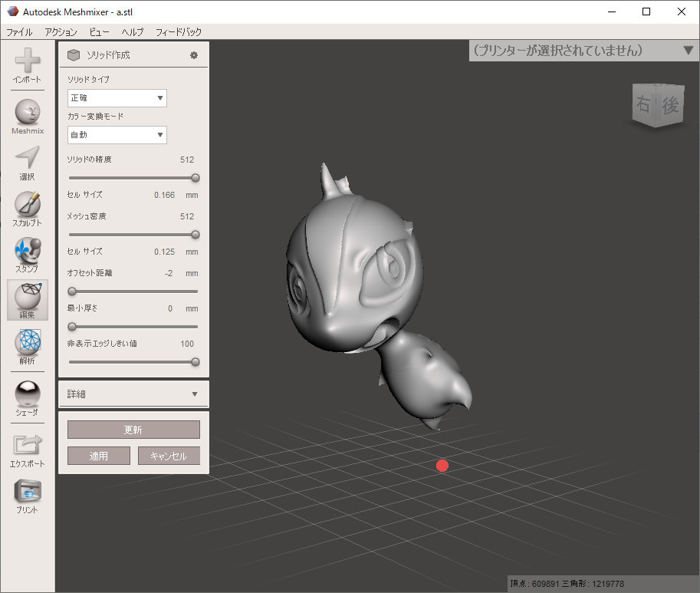The image size is (700, 593).
Task: Click the 適用 button
Action: coord(99,456)
